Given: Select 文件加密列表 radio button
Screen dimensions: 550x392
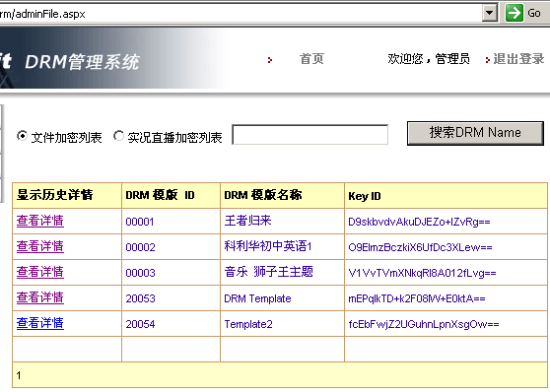Looking at the screenshot, I should pyautogui.click(x=22, y=136).
